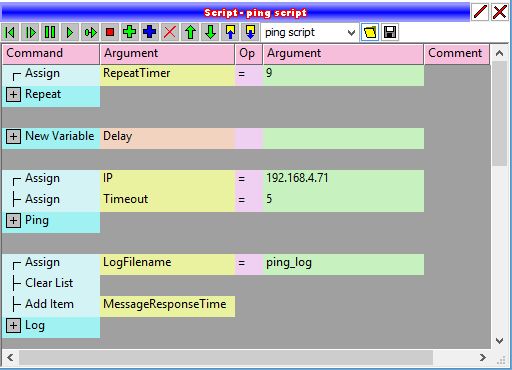Click the yellow flag with up arrow icon
This screenshot has height=370, width=512.
pos(230,32)
